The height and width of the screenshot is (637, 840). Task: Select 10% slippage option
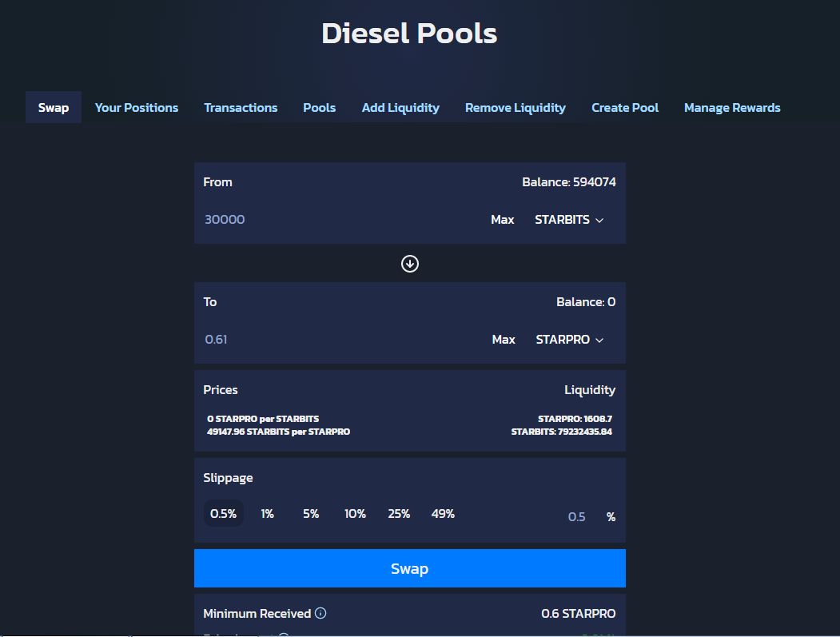(355, 514)
